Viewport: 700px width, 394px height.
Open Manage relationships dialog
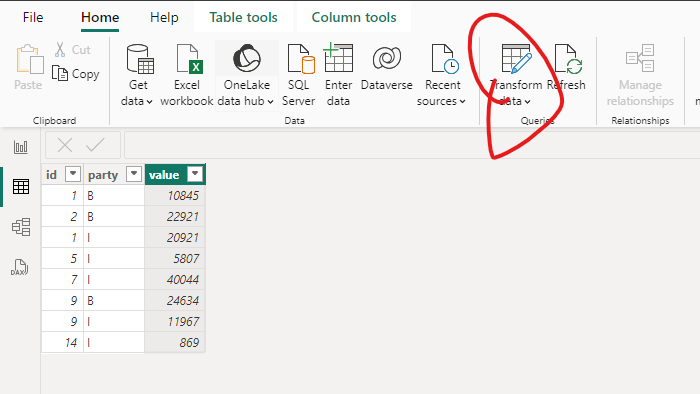(640, 75)
